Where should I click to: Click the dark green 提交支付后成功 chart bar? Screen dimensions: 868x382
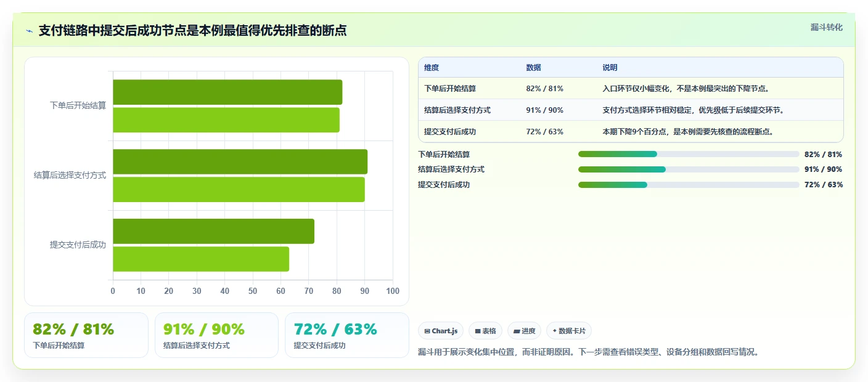[213, 231]
